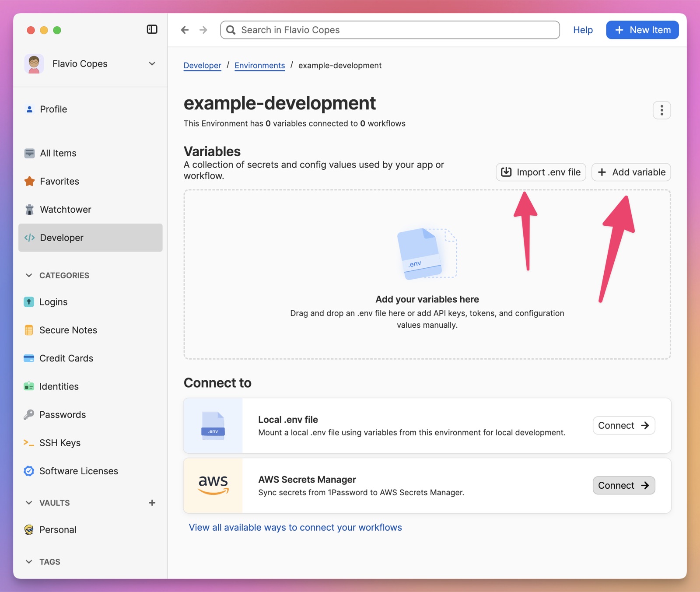Click the Watchtower tower icon
Viewport: 700px width, 592px height.
point(29,210)
